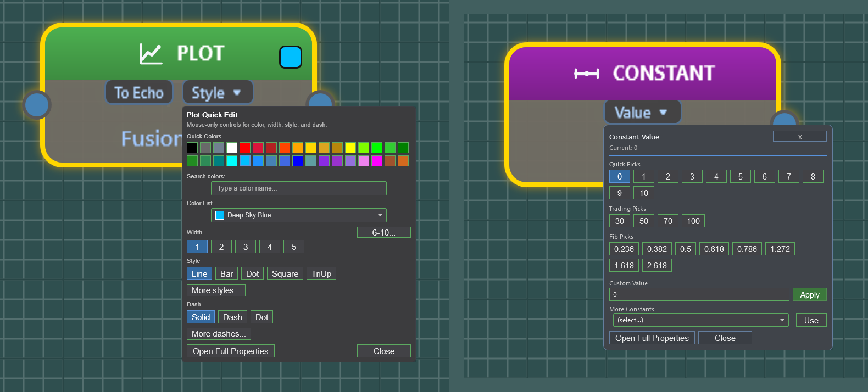Screen dimensions: 868x392
Task: Select the Line plot style
Action: click(199, 274)
